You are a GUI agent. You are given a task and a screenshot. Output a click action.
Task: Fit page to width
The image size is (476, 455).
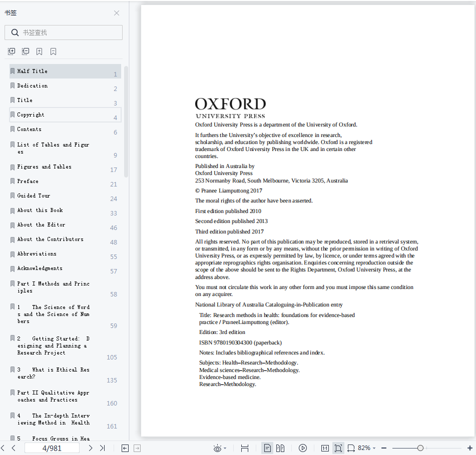tap(351, 448)
